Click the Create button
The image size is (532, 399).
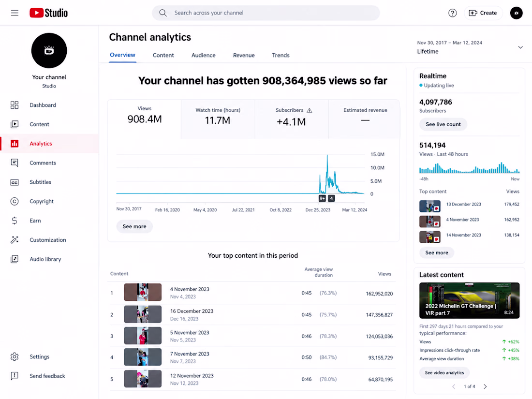pos(483,13)
